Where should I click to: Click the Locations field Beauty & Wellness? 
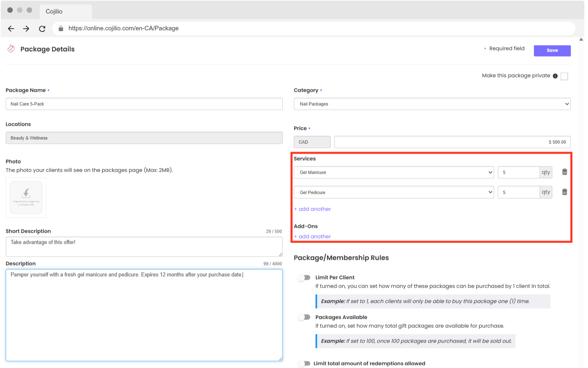pyautogui.click(x=144, y=138)
